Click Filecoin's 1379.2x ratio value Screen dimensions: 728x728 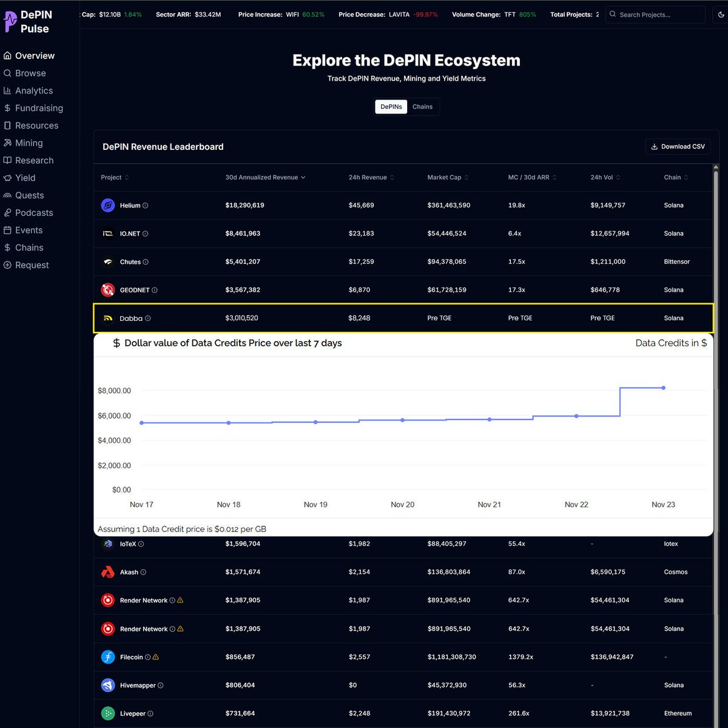521,657
